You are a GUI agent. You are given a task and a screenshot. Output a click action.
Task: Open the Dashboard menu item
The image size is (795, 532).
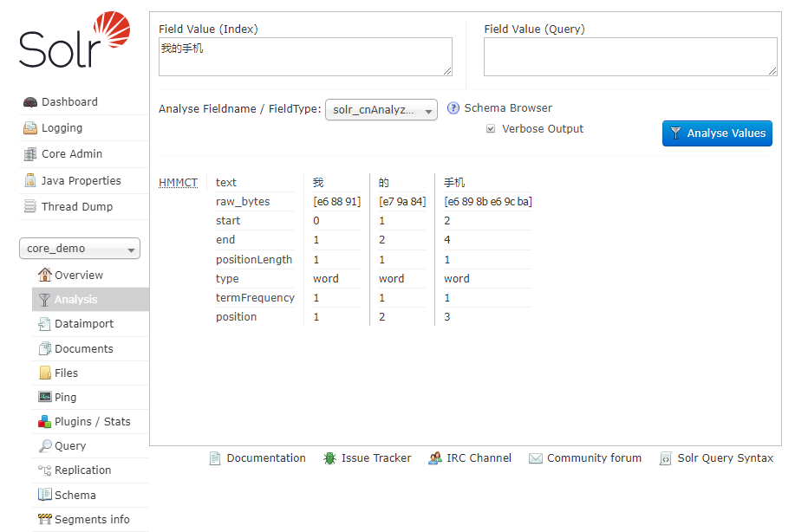[69, 102]
